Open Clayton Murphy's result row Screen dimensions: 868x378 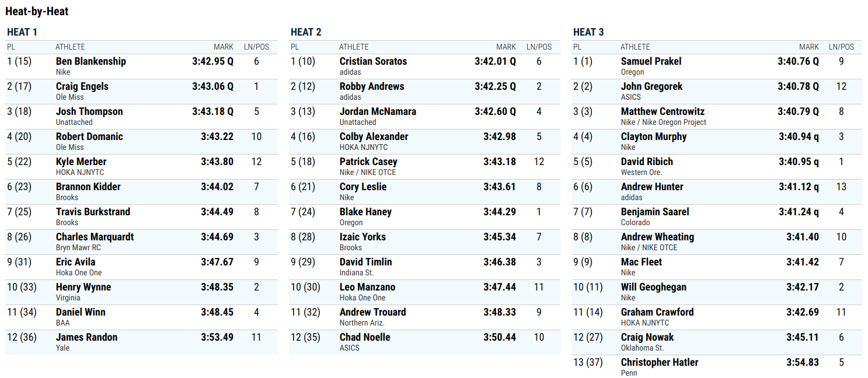click(717, 142)
